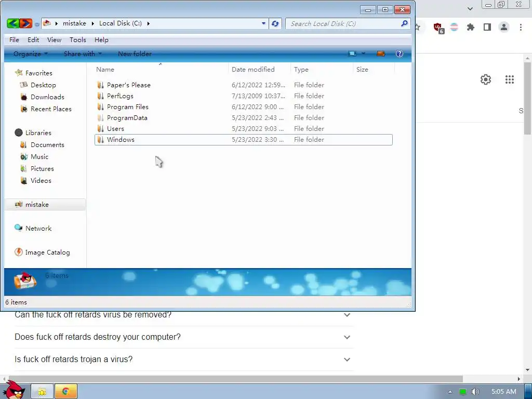Open the address bar history dropdown arrow
Screen dimensions: 532x399
pos(263,24)
